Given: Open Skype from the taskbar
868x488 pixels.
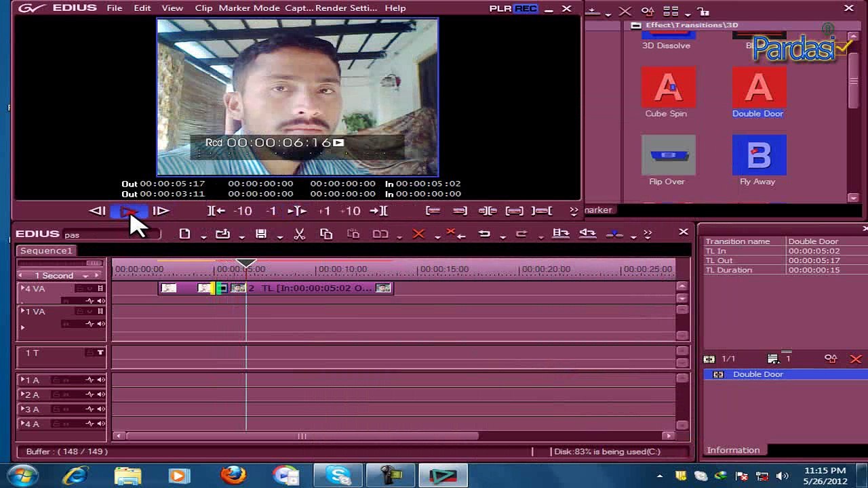Looking at the screenshot, I should pyautogui.click(x=338, y=475).
